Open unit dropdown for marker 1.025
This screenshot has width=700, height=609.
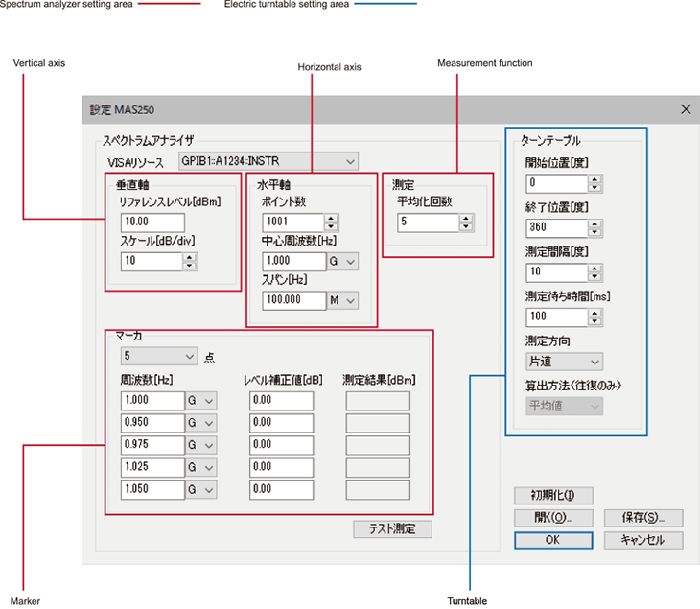[201, 468]
